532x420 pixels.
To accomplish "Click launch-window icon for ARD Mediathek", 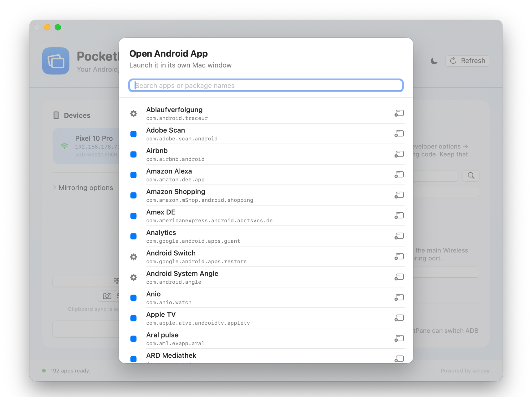I will coord(399,359).
